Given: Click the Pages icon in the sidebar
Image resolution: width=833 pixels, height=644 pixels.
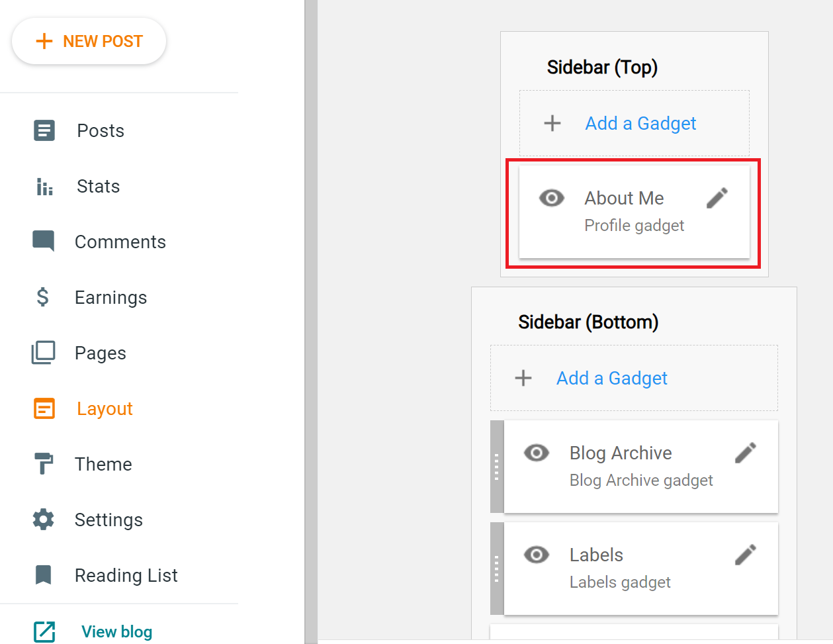Looking at the screenshot, I should [44, 353].
